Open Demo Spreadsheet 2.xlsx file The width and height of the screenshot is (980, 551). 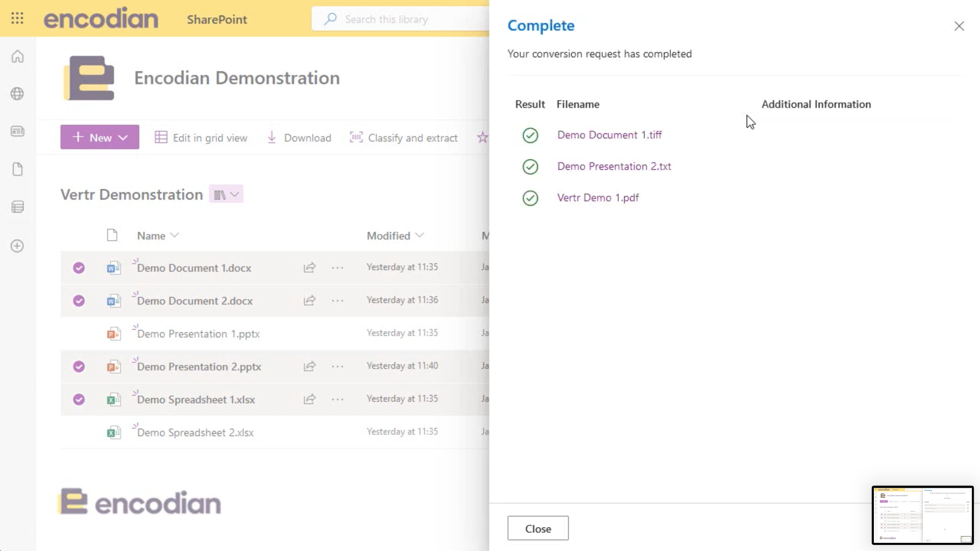[x=195, y=433]
